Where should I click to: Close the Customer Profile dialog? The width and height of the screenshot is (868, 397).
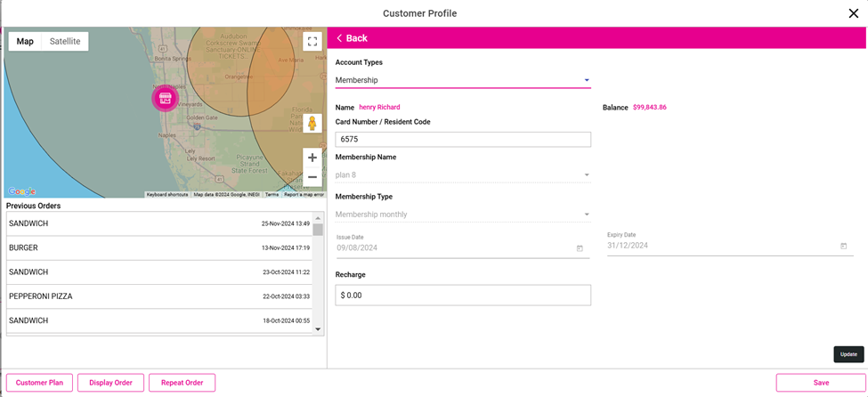point(853,13)
